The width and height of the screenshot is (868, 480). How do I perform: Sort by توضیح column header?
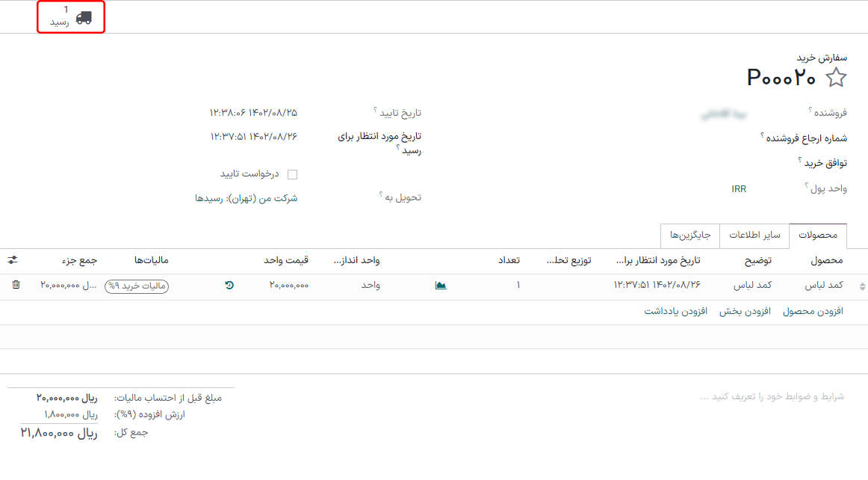tap(758, 260)
